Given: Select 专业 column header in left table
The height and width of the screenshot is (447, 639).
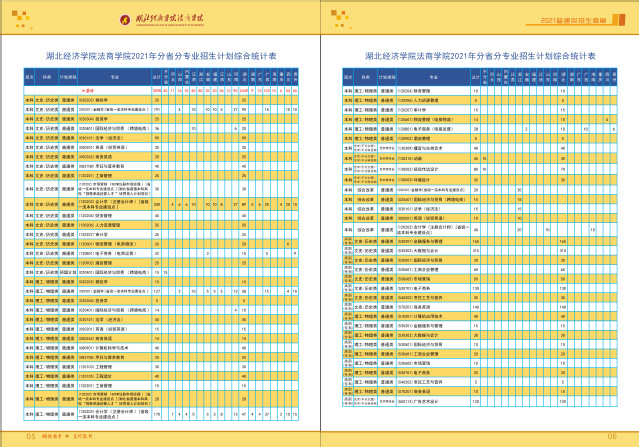Looking at the screenshot, I should click(114, 76).
